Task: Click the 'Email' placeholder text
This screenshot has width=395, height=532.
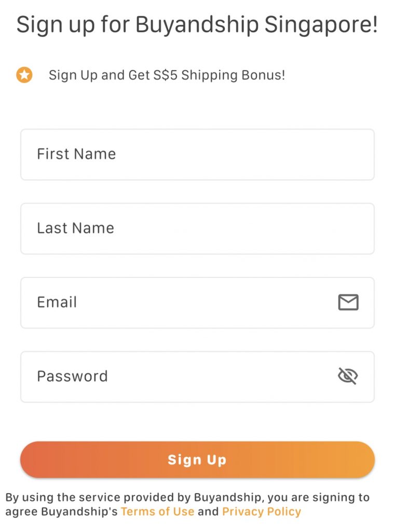Action: (x=57, y=302)
